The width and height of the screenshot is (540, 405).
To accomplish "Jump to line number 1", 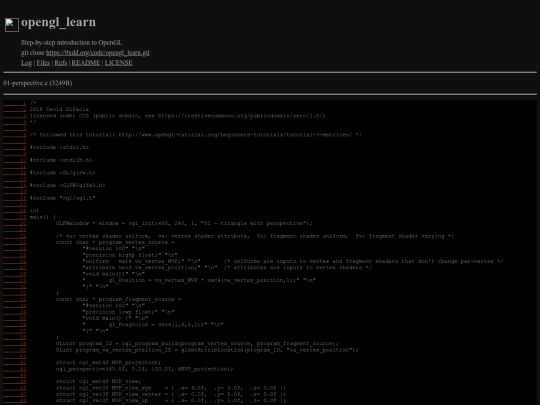I will coord(15,103).
